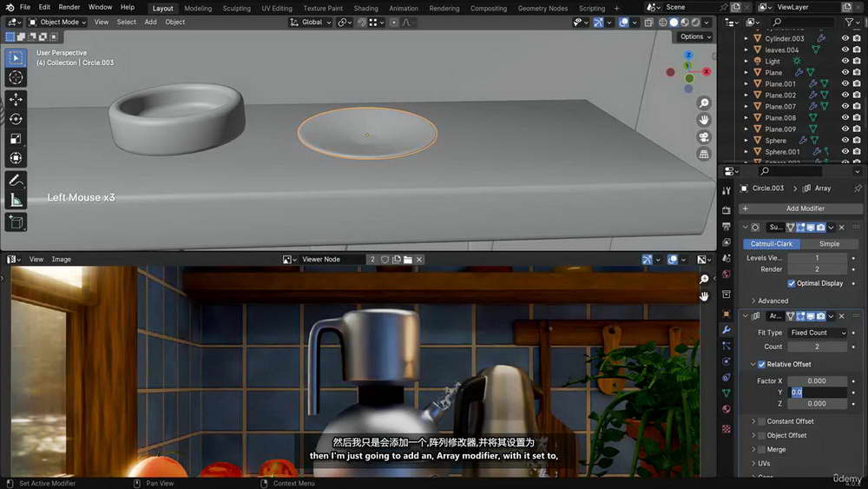Hide Cylinder.003 with its eye icon
The width and height of the screenshot is (868, 489).
click(x=845, y=38)
